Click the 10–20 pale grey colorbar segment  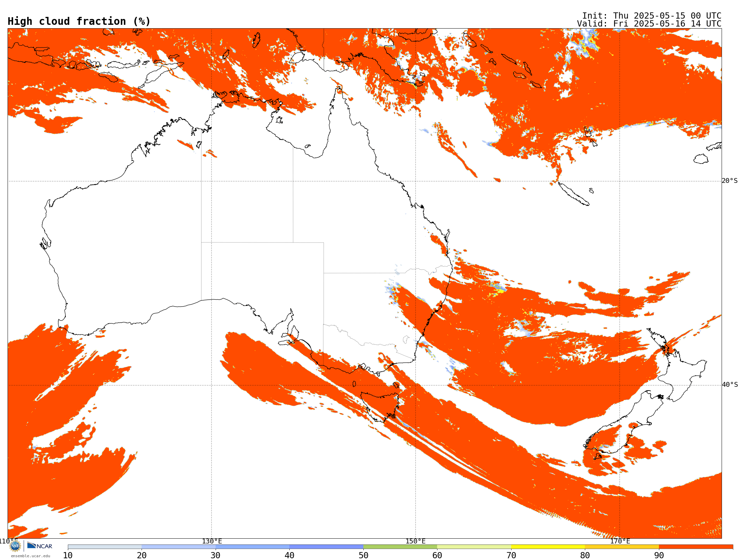coord(105,547)
